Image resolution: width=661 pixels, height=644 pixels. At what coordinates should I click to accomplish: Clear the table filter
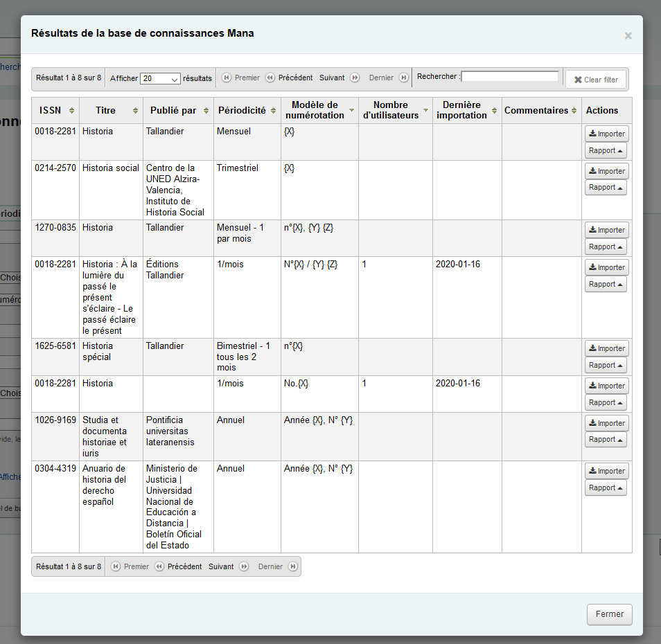[x=596, y=80]
